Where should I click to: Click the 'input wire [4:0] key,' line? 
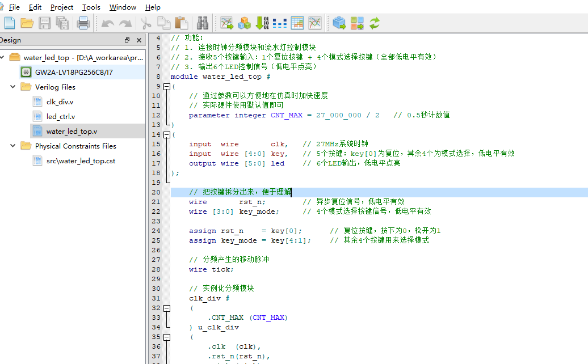point(238,154)
